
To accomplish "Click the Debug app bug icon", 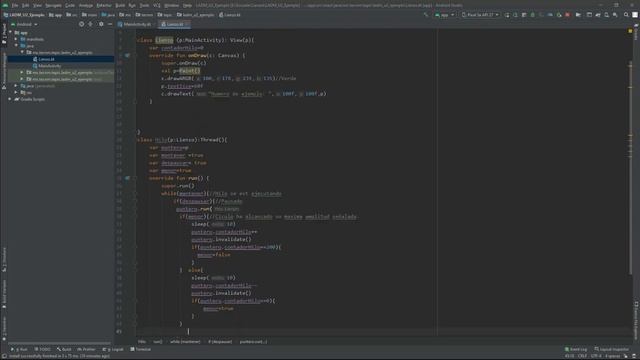I will 533,15.
